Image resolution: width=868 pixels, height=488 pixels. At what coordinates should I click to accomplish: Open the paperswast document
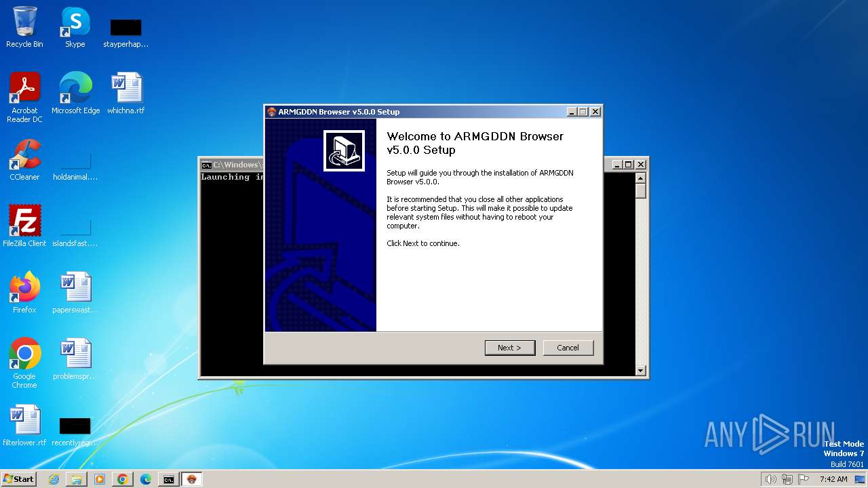tap(75, 293)
